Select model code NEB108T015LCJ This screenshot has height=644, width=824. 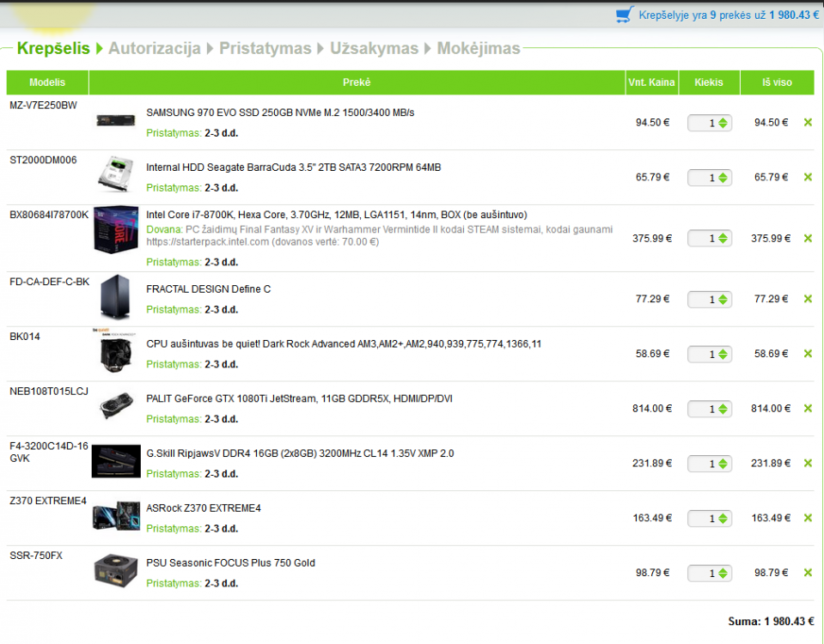coord(49,391)
